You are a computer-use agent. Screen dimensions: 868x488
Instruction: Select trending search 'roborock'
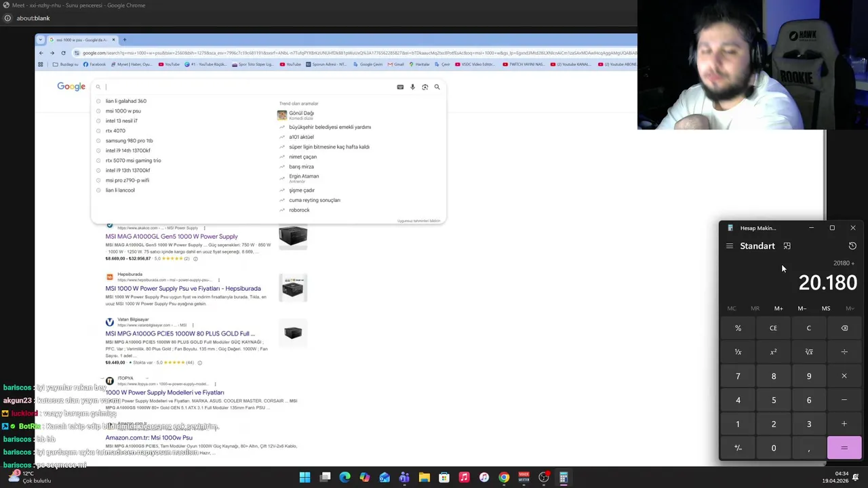click(x=299, y=210)
